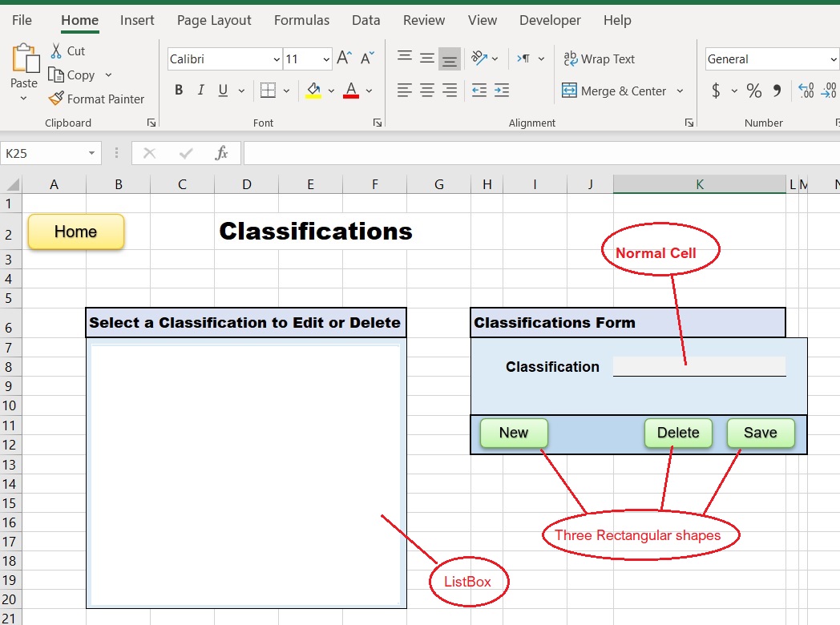Increase the cell indent
840x625 pixels.
point(502,90)
